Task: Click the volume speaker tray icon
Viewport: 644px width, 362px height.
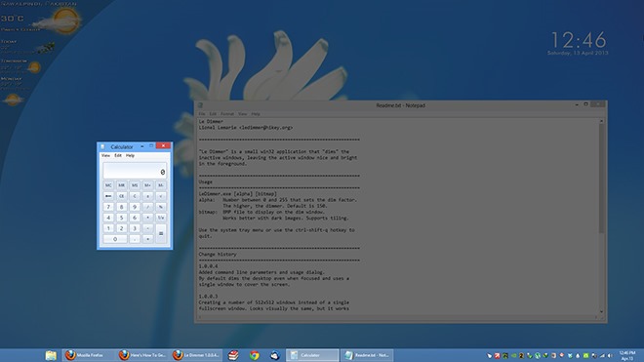Action: click(610, 356)
